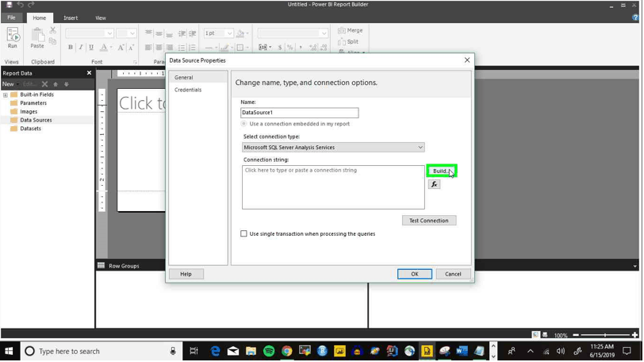The image size is (644, 362).
Task: Click the Build button for connection string
Action: coord(442,171)
